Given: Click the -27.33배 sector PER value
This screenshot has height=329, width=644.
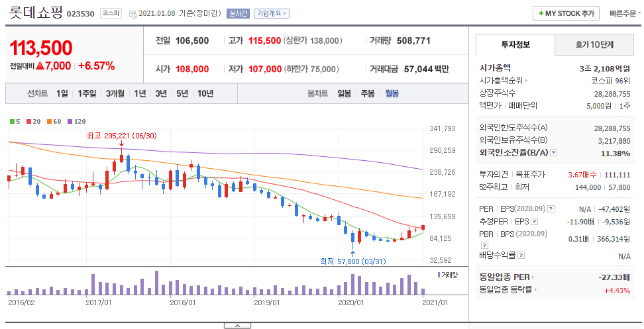Looking at the screenshot, I should 614,277.
